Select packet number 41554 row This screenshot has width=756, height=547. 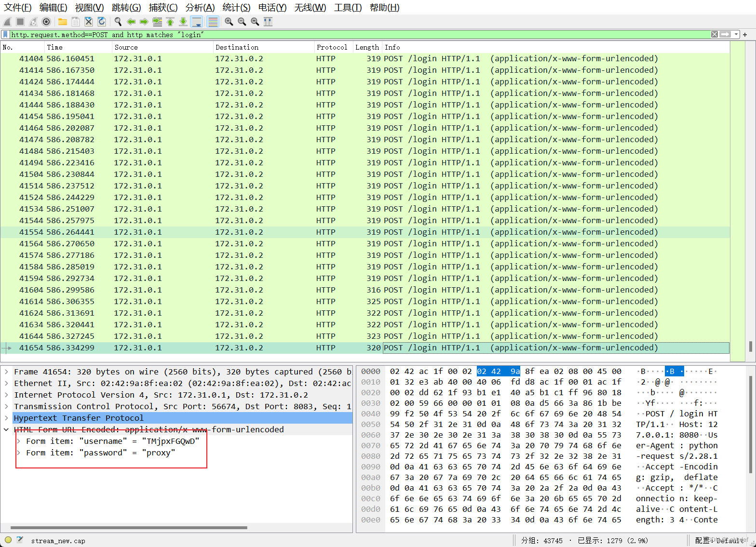coord(365,232)
